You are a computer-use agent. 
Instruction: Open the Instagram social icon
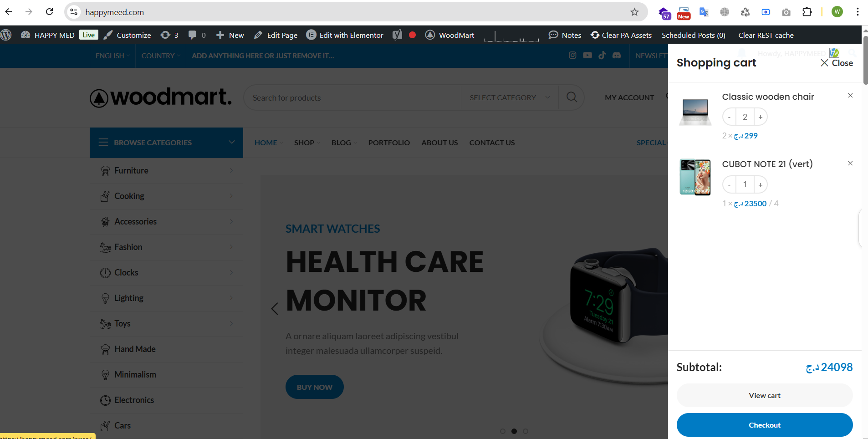click(572, 55)
